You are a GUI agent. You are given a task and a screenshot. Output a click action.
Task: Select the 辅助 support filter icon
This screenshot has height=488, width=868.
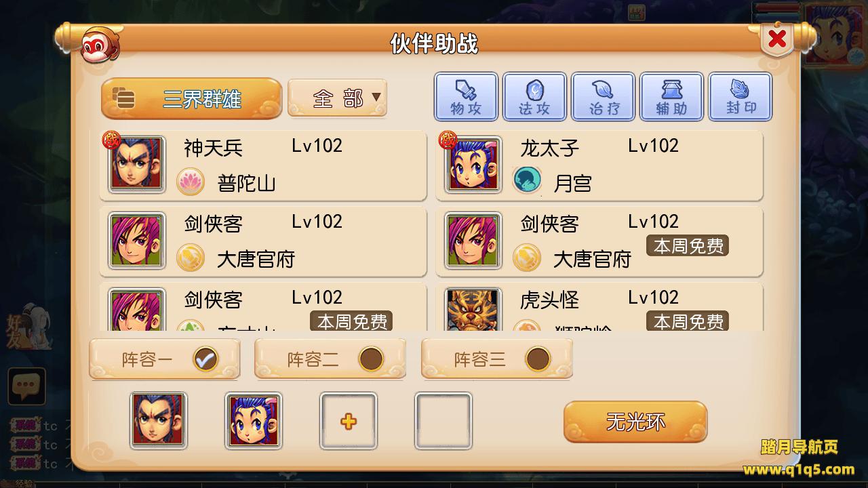point(671,97)
